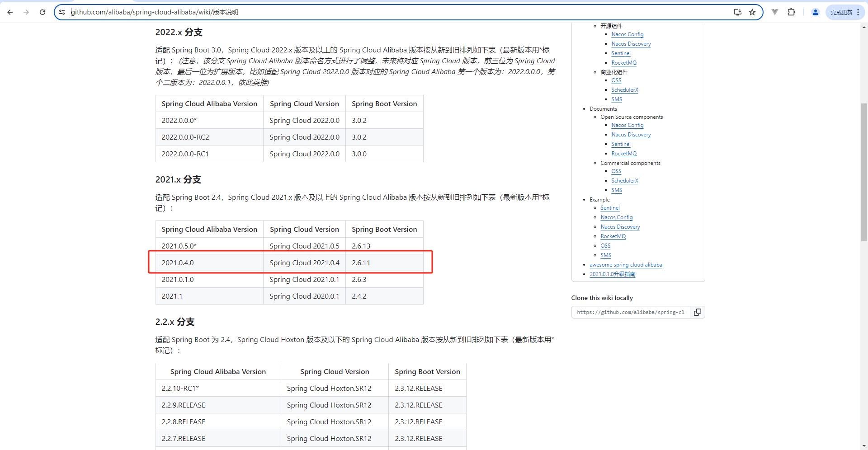The width and height of the screenshot is (868, 450).
Task: Select cell Spring Cloud 2021.0.4
Action: pos(304,263)
